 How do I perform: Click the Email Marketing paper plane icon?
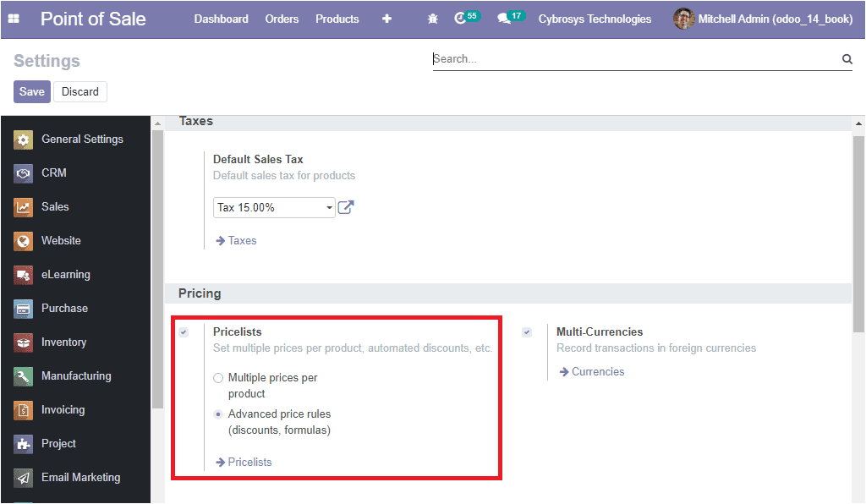pos(23,478)
